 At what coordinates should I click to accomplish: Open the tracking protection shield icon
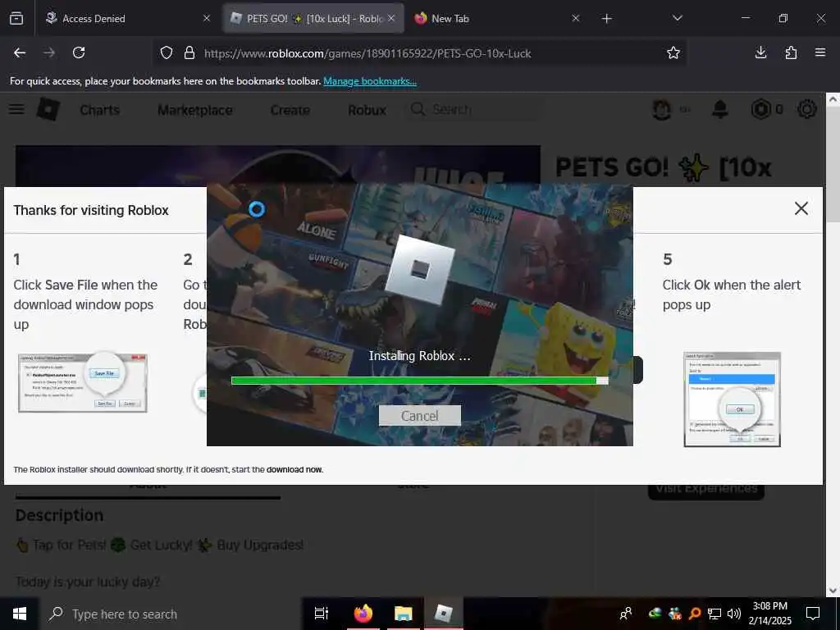click(x=167, y=53)
